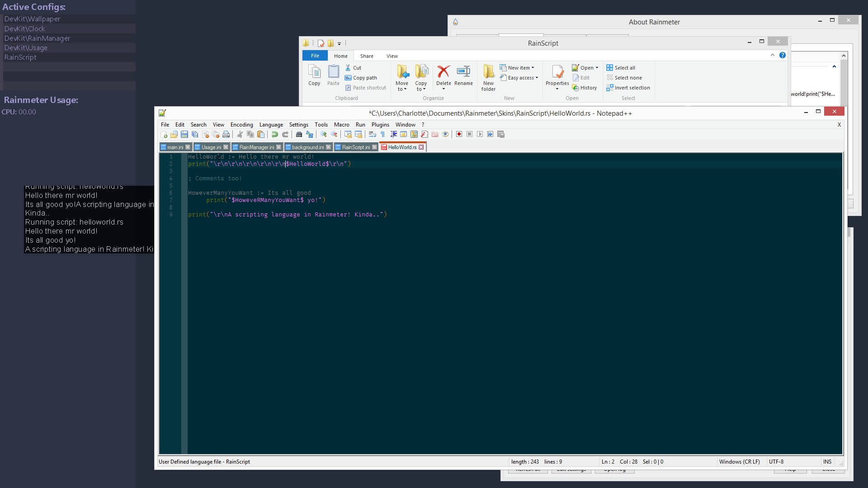
Task: Open Find with the binoculars icon
Action: (x=299, y=134)
